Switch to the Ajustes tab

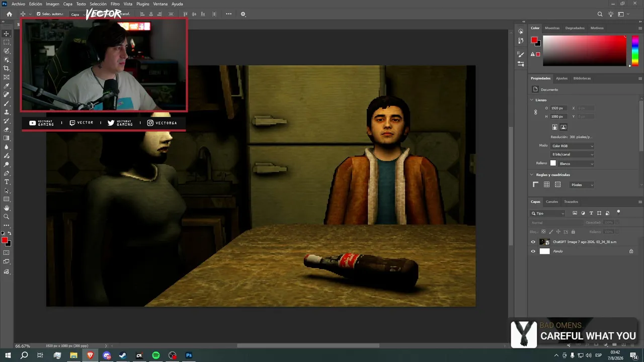[561, 78]
